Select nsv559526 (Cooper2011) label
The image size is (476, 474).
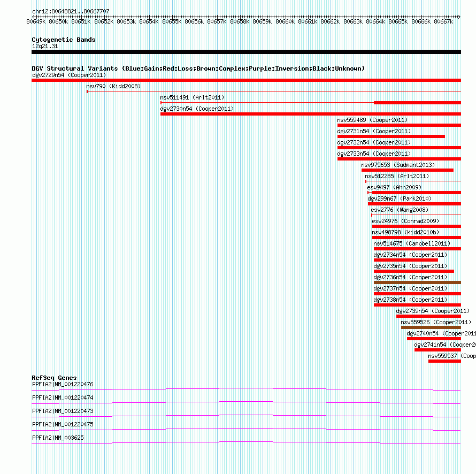pos(436,322)
